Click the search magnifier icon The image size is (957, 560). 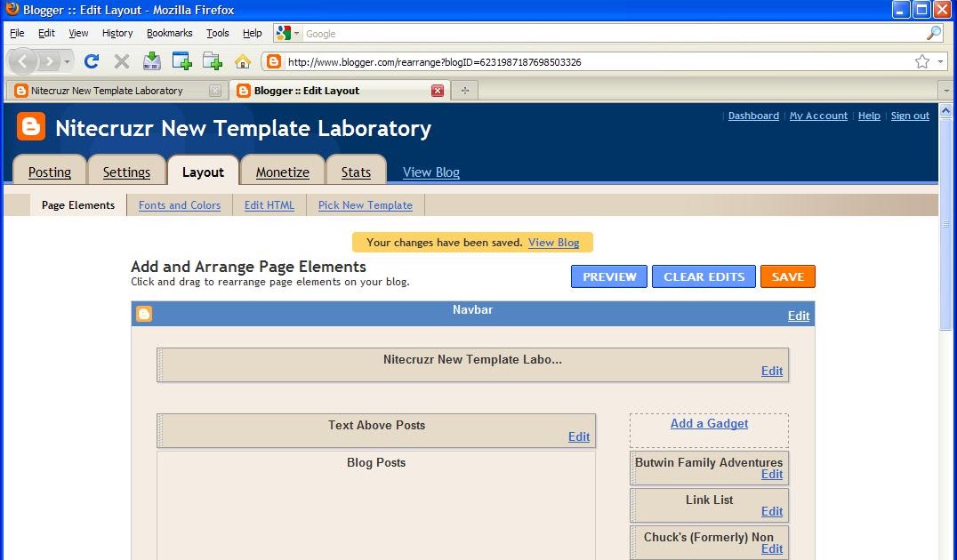pos(934,33)
